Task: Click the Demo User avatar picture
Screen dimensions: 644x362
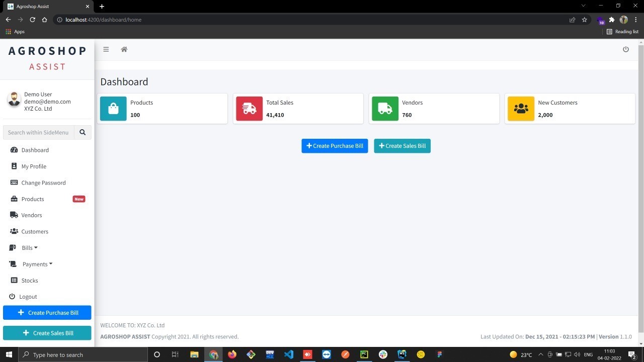Action: point(14,100)
